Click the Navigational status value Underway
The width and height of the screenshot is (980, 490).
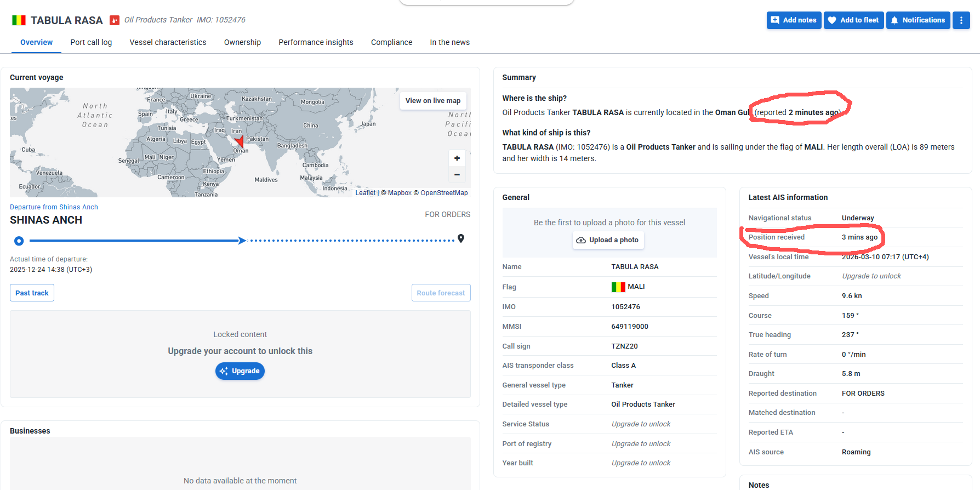(x=858, y=218)
